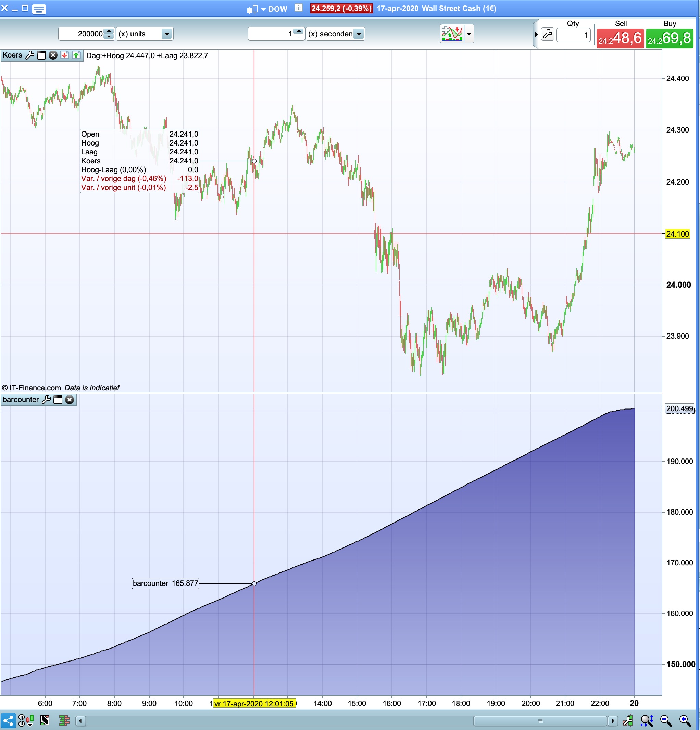Move Koers panel up with green arrow

tap(76, 55)
